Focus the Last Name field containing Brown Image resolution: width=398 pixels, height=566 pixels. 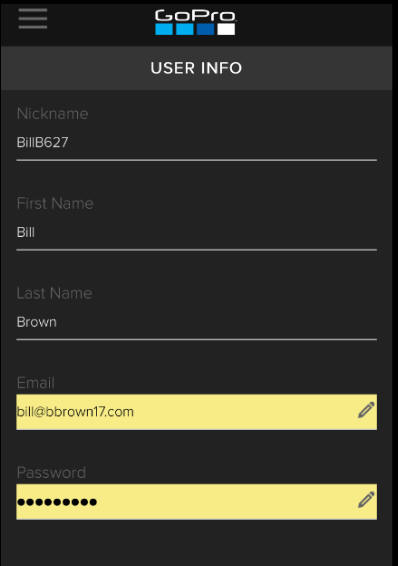pos(197,322)
